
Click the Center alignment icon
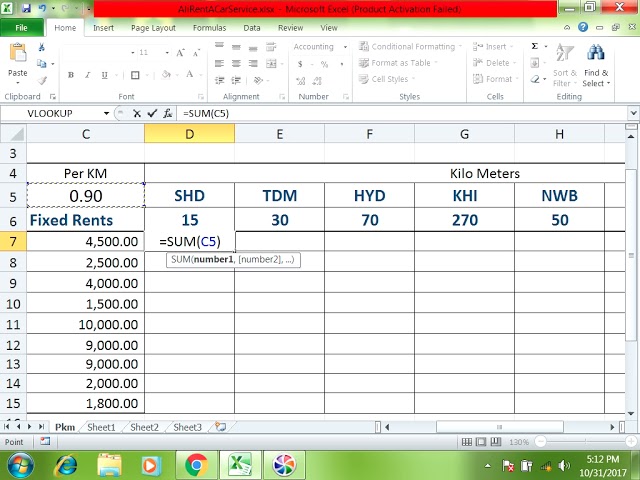[236, 63]
